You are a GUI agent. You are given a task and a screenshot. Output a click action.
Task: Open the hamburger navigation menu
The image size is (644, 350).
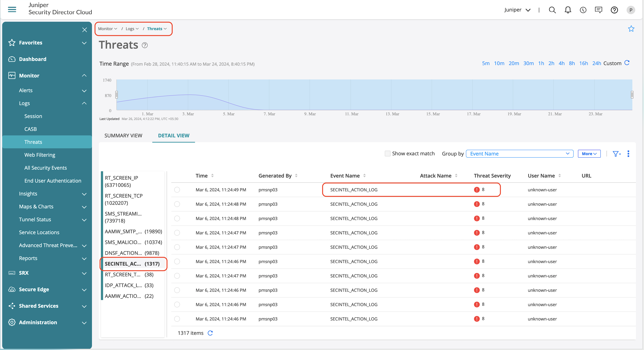coord(12,9)
